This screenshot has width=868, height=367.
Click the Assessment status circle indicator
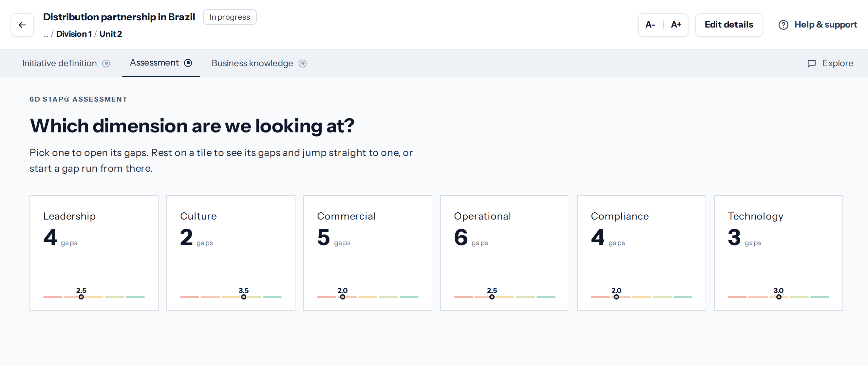point(188,63)
